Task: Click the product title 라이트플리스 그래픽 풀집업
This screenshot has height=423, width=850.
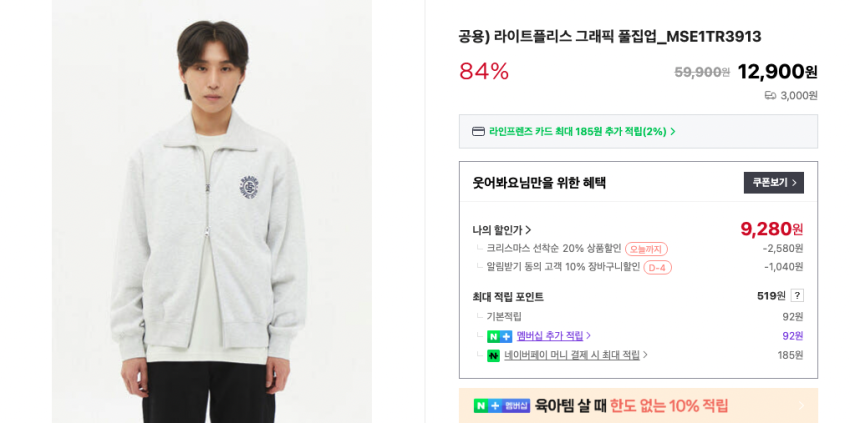Action: point(609,37)
